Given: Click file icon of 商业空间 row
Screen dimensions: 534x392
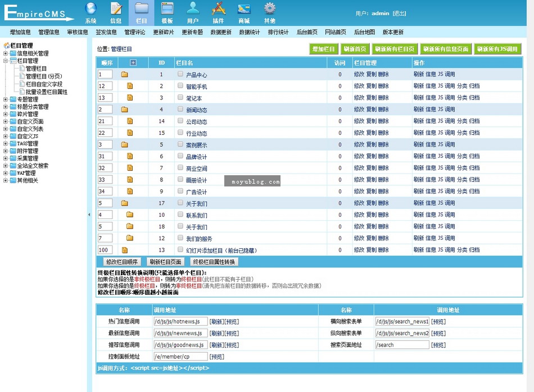Looking at the screenshot, I should pyautogui.click(x=130, y=168).
